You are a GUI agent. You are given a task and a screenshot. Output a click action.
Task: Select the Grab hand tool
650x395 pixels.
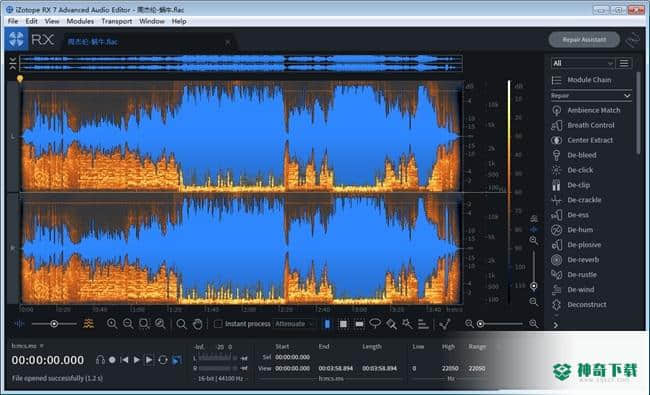coord(197,324)
